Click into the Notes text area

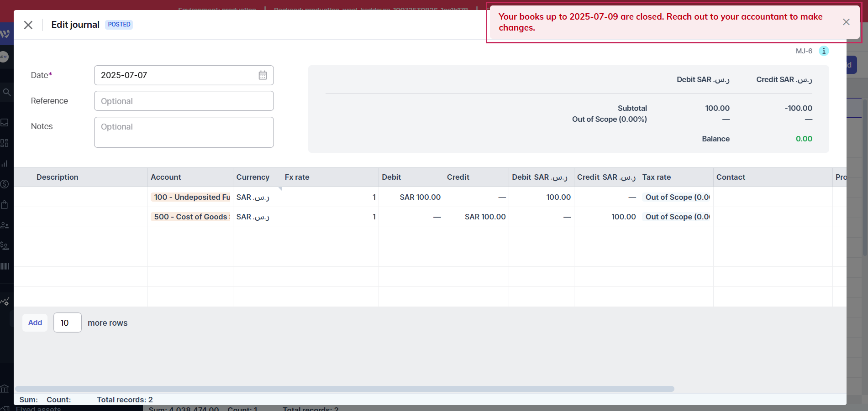tap(184, 132)
